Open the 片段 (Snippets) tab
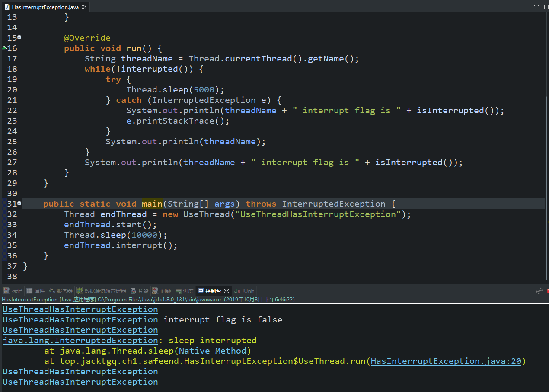 139,291
